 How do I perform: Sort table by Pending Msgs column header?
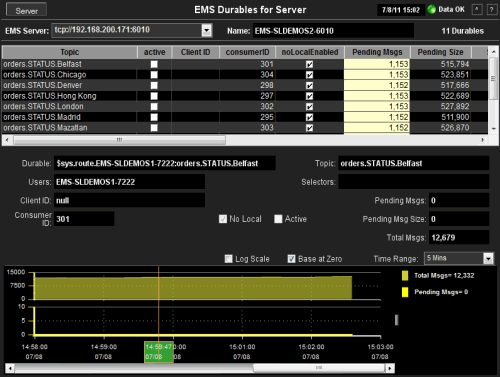(x=377, y=52)
